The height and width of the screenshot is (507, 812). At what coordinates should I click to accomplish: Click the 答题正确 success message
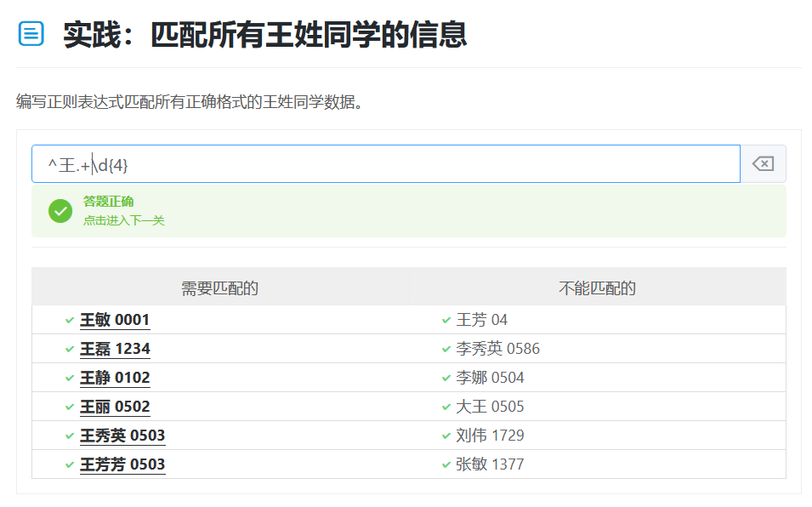coord(108,202)
